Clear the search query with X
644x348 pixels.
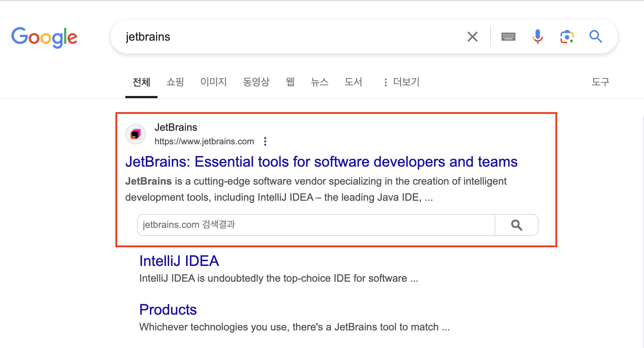[473, 37]
